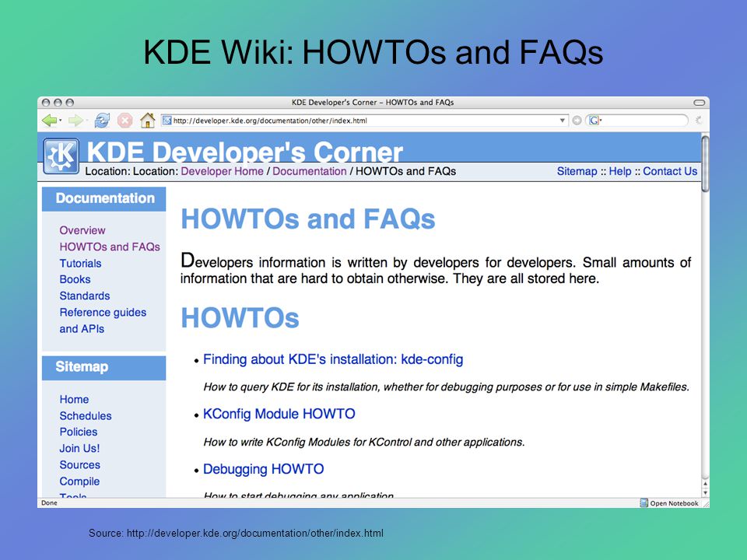This screenshot has height=560, width=747.
Task: Click the scrollbar down arrow
Action: (x=705, y=493)
